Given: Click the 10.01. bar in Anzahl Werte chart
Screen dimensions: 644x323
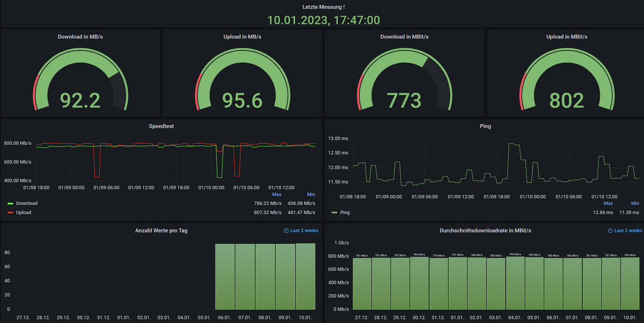Looking at the screenshot, I should pyautogui.click(x=305, y=276).
